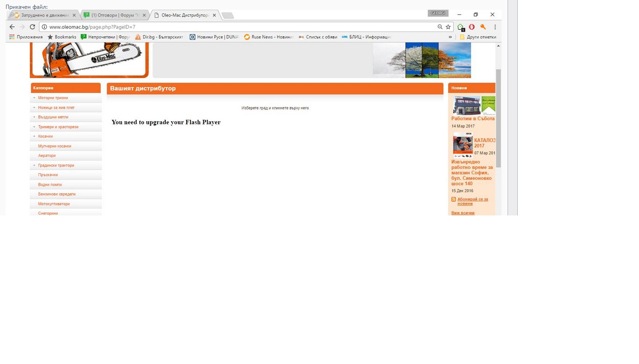The height and width of the screenshot is (364, 639).
Task: Bookmark this page with the star icon
Action: point(448,27)
